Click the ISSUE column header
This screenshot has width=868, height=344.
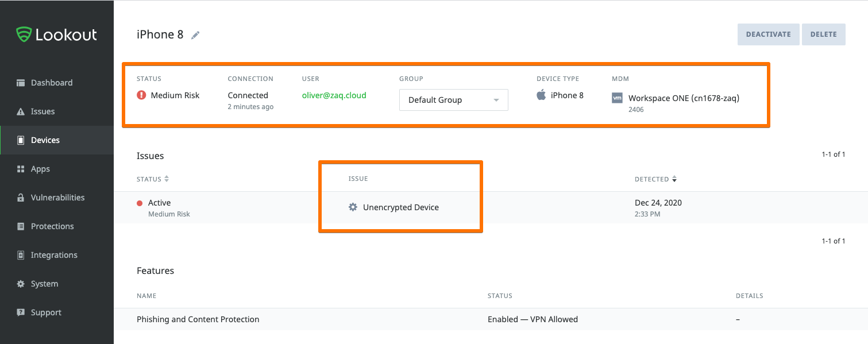click(358, 179)
